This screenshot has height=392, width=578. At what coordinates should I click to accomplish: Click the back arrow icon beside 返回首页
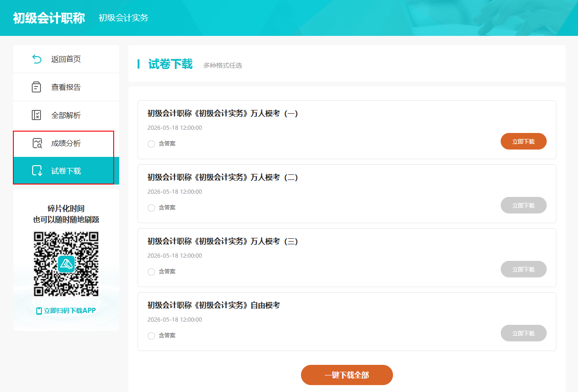click(37, 59)
